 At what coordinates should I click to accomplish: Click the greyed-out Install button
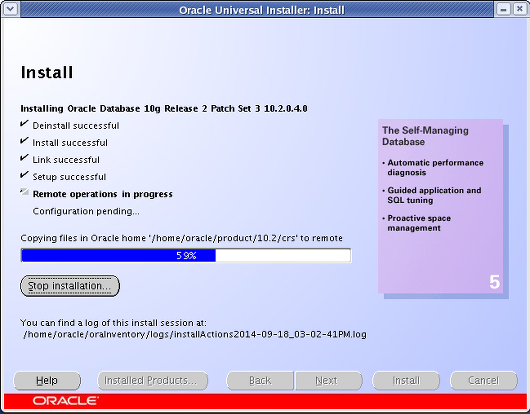406,381
